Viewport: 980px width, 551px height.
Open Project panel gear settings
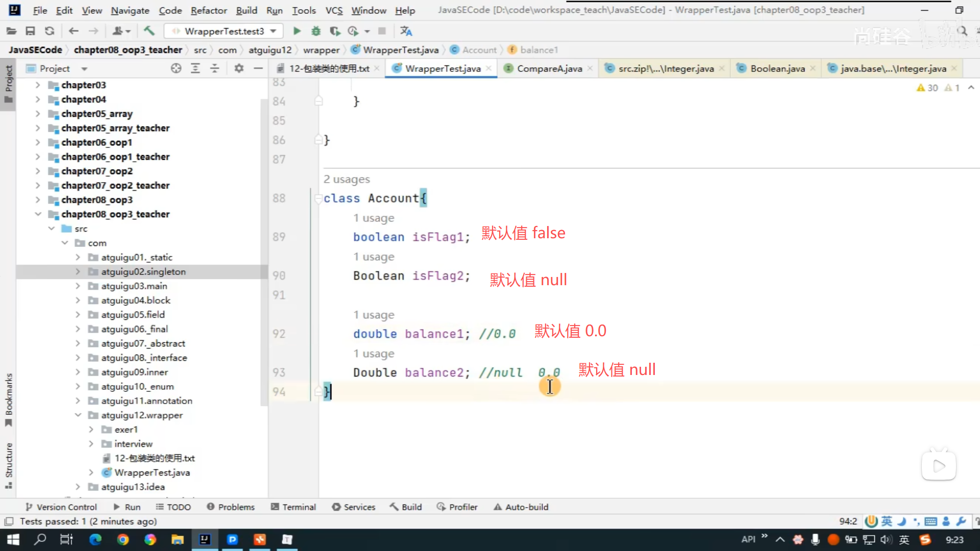tap(239, 68)
